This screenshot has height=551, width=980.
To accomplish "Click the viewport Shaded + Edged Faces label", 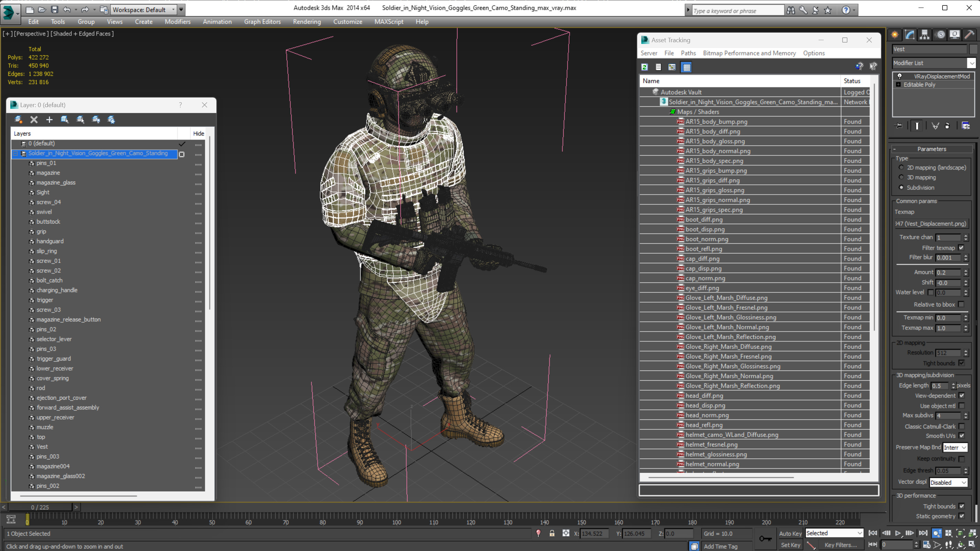I will pos(82,33).
